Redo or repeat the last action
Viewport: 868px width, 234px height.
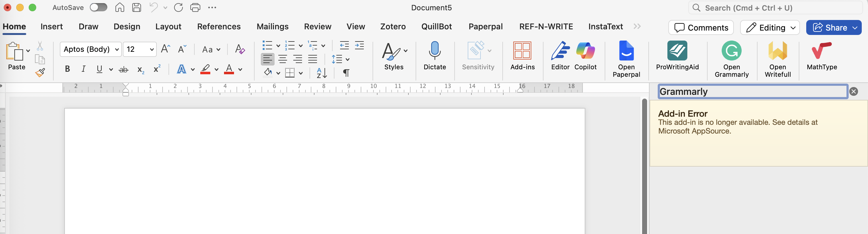(178, 7)
